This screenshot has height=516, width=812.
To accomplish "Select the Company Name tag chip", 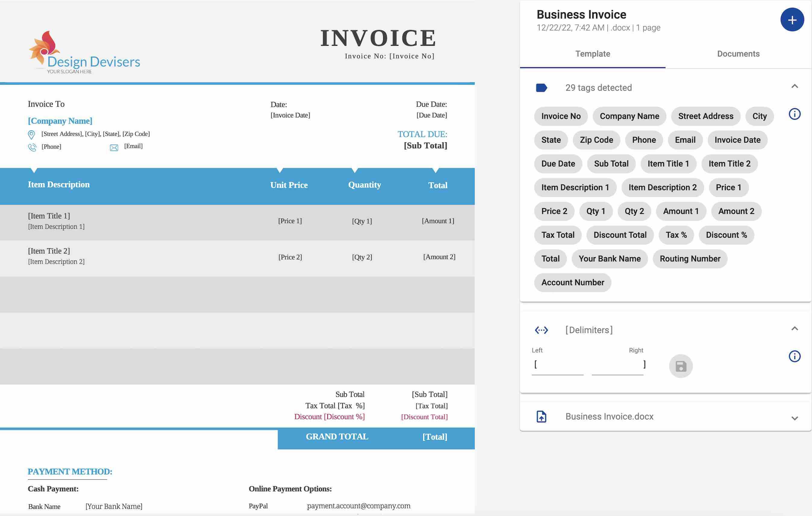I will point(629,116).
